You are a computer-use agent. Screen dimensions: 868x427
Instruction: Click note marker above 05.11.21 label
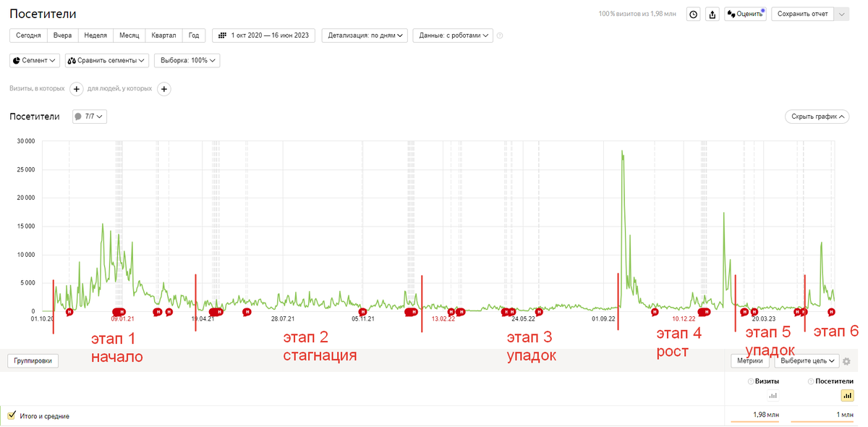pos(363,312)
